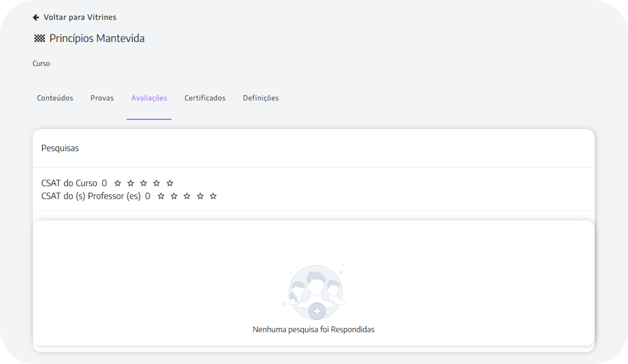This screenshot has width=628, height=364.
Task: Click first star of CSAT do Curso
Action: click(118, 183)
